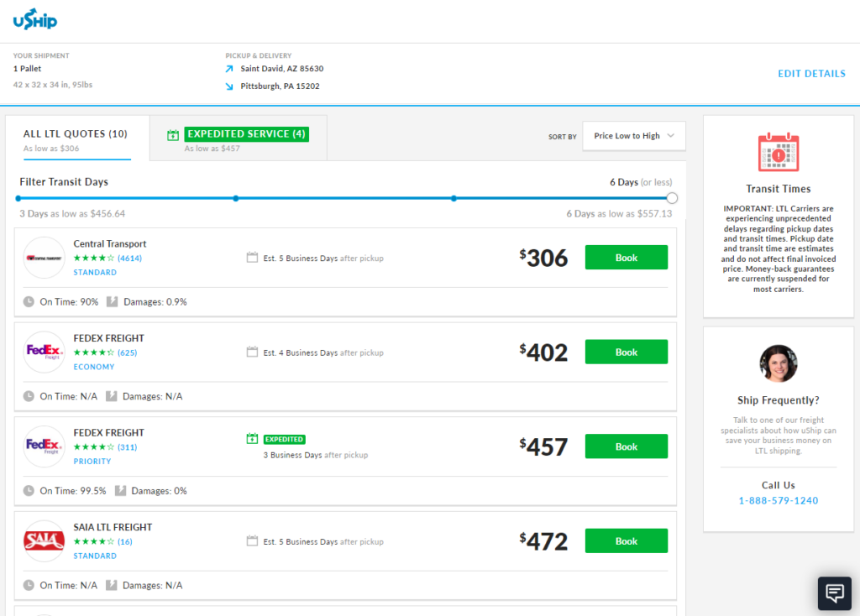Click the ECONOMY service label under FedEx Freight
Viewport: 860px width, 616px height.
click(94, 367)
